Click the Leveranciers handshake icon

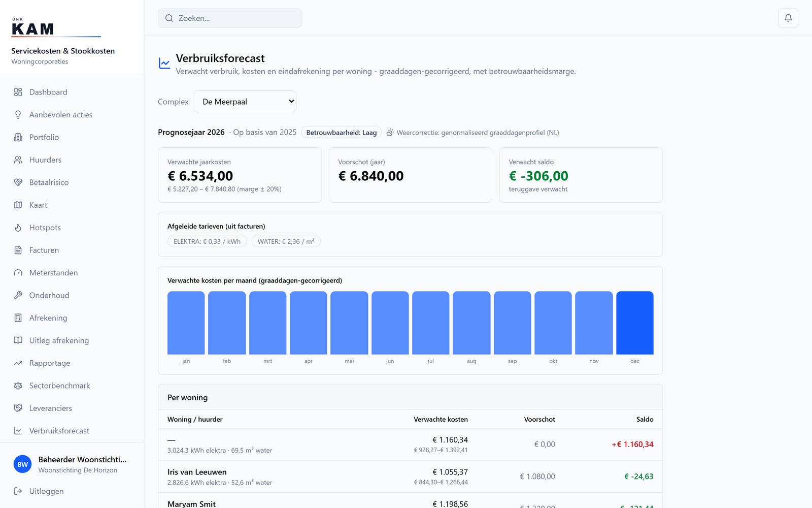18,408
